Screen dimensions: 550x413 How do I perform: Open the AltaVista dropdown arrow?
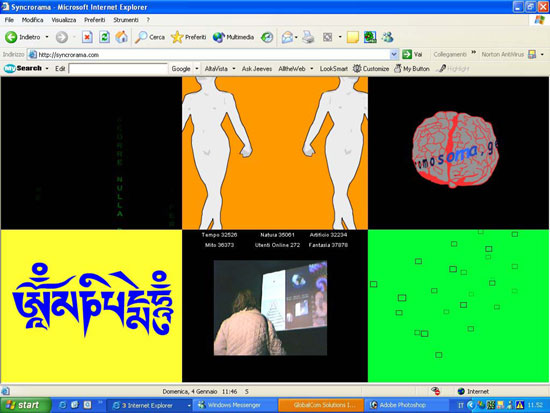(x=234, y=69)
